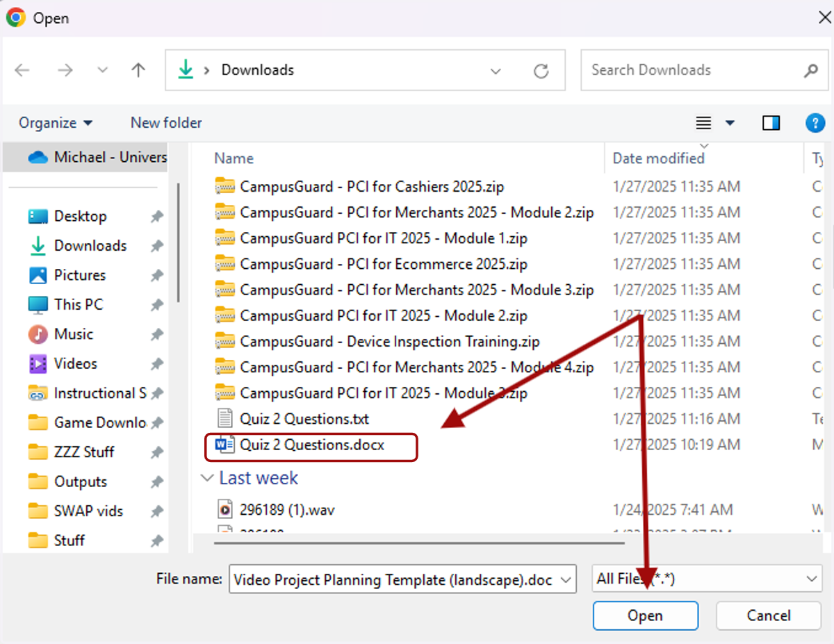Viewport: 834px width, 644px height.
Task: Open the Stuff folder
Action: click(69, 540)
